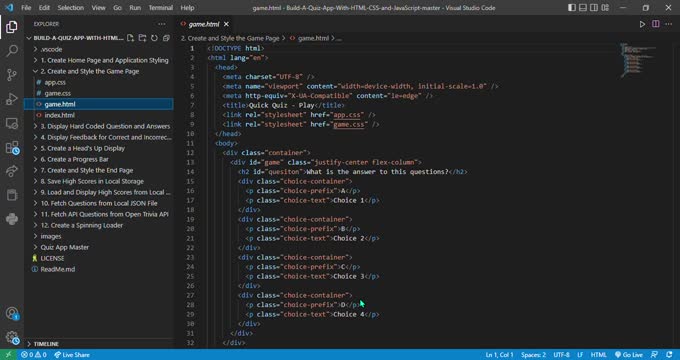The height and width of the screenshot is (360, 680).
Task: Expand folder 1. Create Home Page and Application Styling
Action: click(99, 60)
